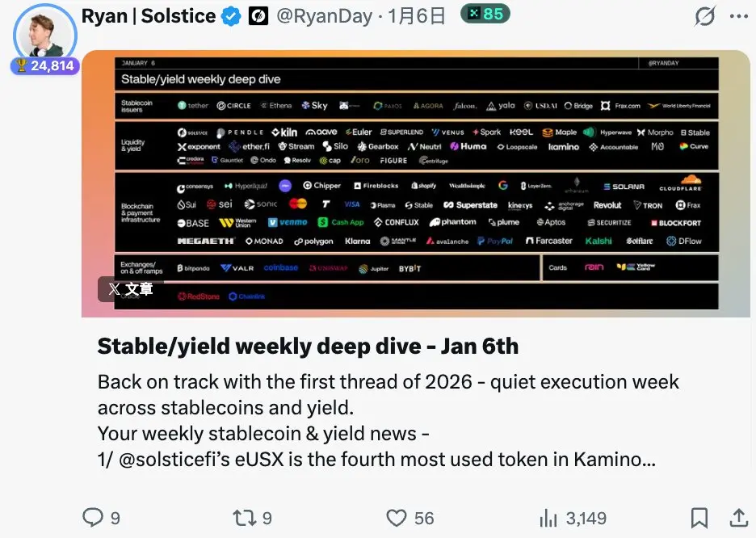The width and height of the screenshot is (756, 538).
Task: Like the post with the heart icon
Action: [x=397, y=519]
